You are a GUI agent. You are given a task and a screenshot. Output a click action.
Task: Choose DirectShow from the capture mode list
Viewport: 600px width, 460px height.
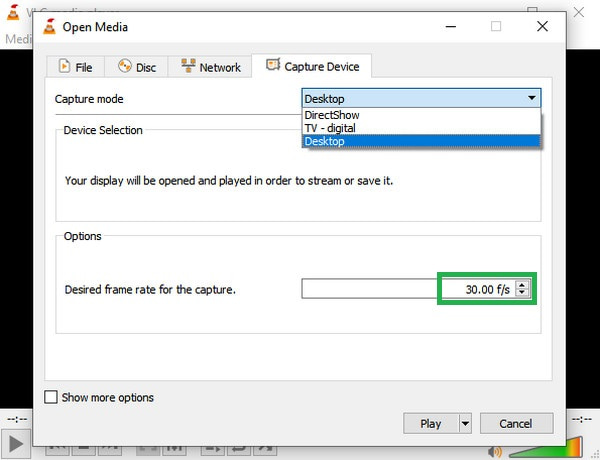[x=331, y=115]
